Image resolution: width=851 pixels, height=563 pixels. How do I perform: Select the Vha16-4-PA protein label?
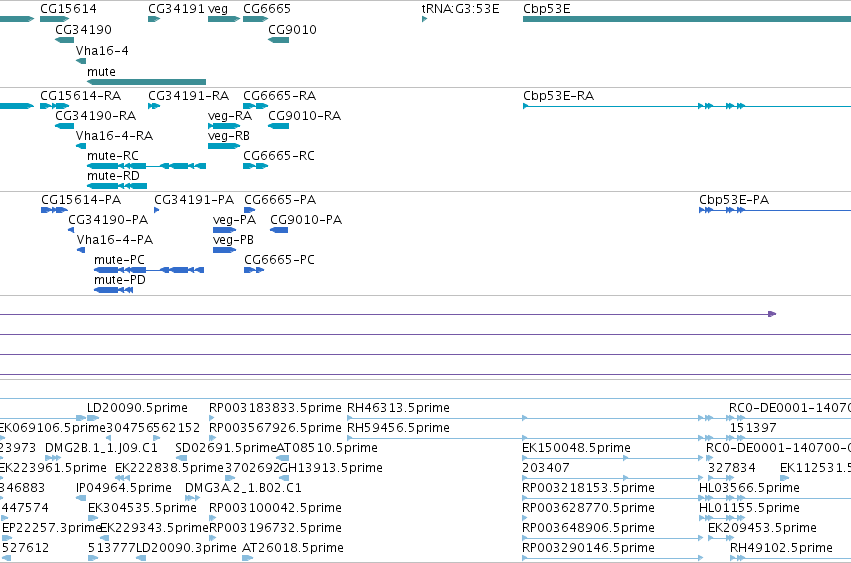coord(115,240)
